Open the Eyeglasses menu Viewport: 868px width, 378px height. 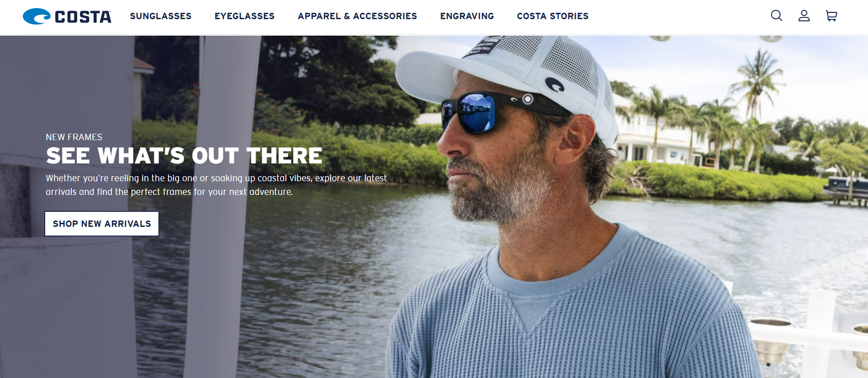(244, 16)
